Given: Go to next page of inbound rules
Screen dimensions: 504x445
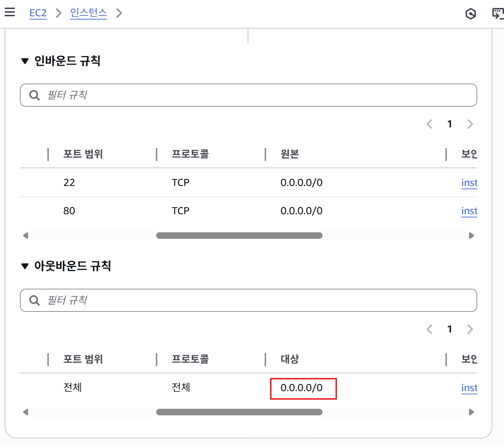Looking at the screenshot, I should point(470,124).
